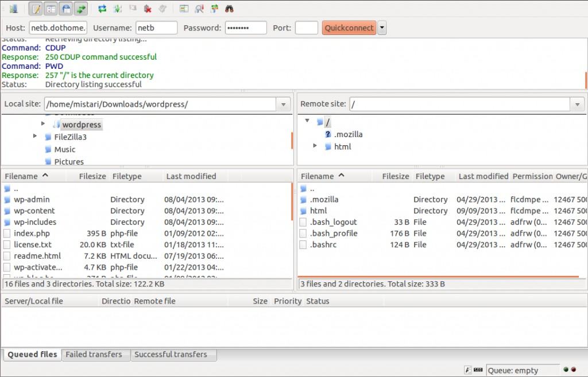
Task: Open the Site Manager
Action: click(13, 9)
